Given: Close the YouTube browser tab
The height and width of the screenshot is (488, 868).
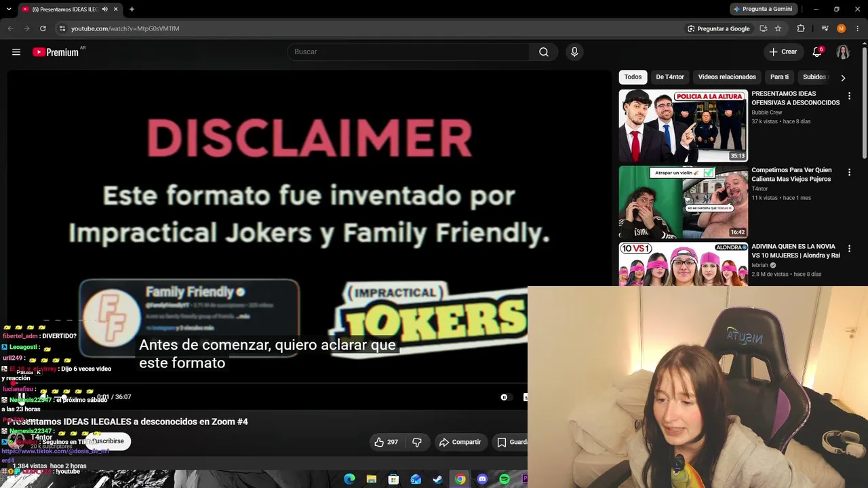Looking at the screenshot, I should pos(116,9).
